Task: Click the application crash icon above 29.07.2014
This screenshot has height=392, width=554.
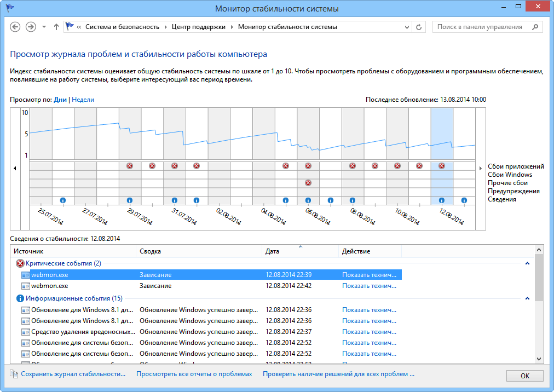Action: click(x=130, y=166)
